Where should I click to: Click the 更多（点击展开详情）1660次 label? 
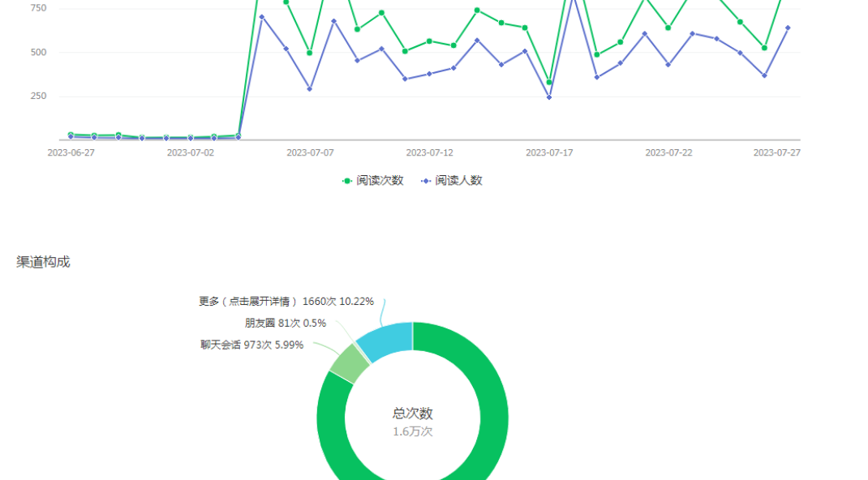click(286, 302)
